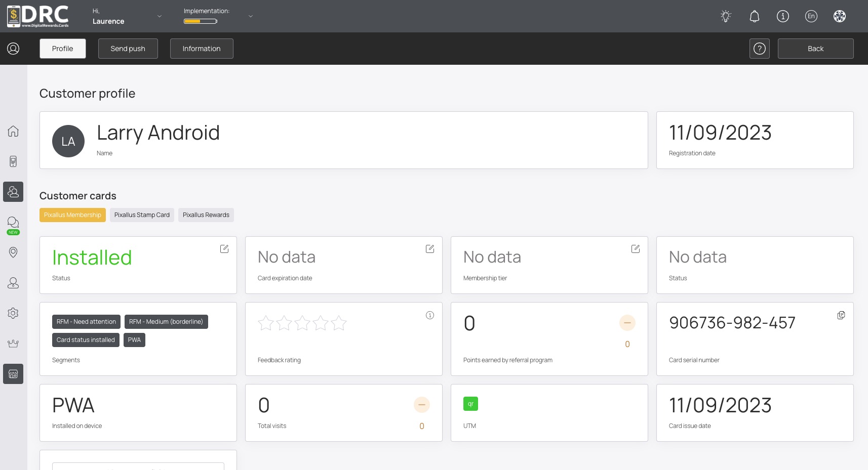Image resolution: width=868 pixels, height=470 pixels.
Task: Select the Pixallus Rewards tab
Action: point(206,215)
